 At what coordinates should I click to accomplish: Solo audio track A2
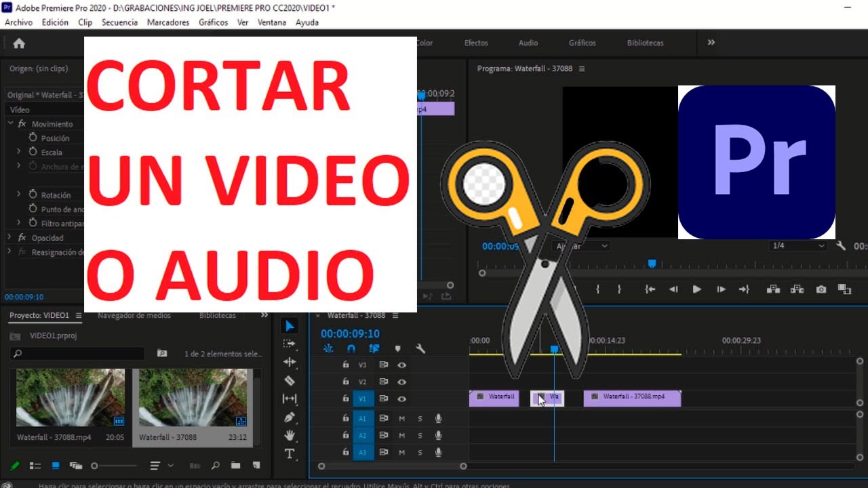point(420,435)
